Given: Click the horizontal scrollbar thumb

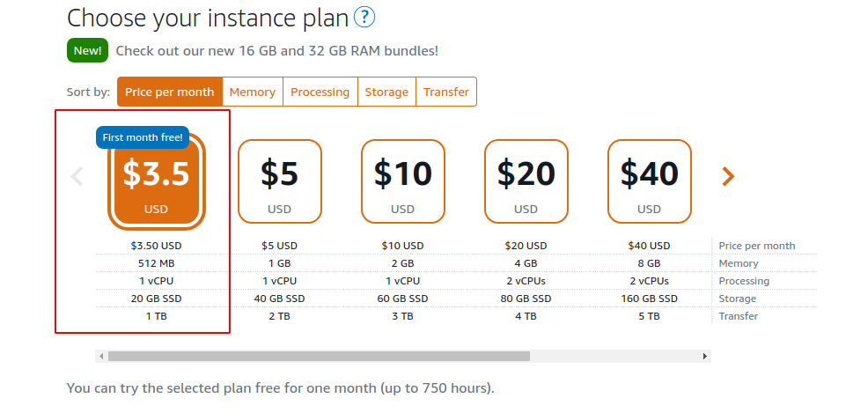Looking at the screenshot, I should point(319,356).
